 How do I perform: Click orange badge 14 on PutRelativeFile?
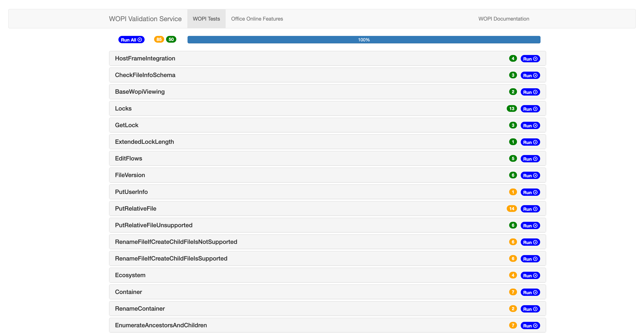(x=512, y=209)
